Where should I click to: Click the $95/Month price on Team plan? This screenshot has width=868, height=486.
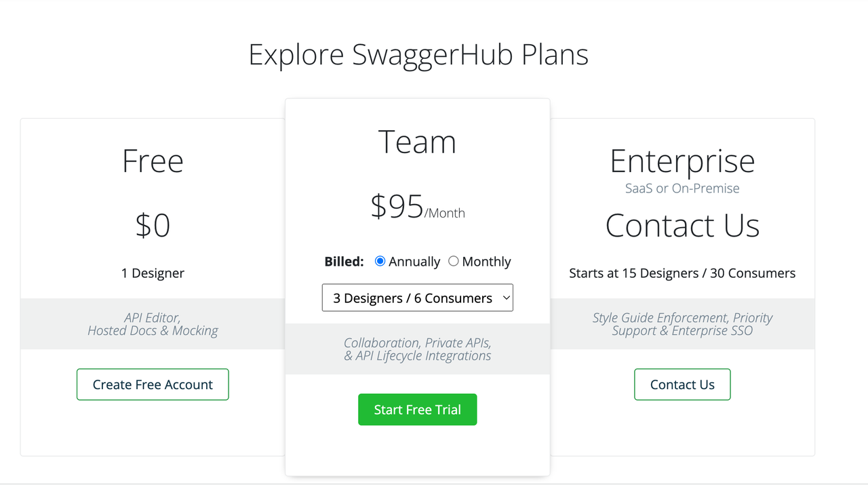[x=417, y=208]
